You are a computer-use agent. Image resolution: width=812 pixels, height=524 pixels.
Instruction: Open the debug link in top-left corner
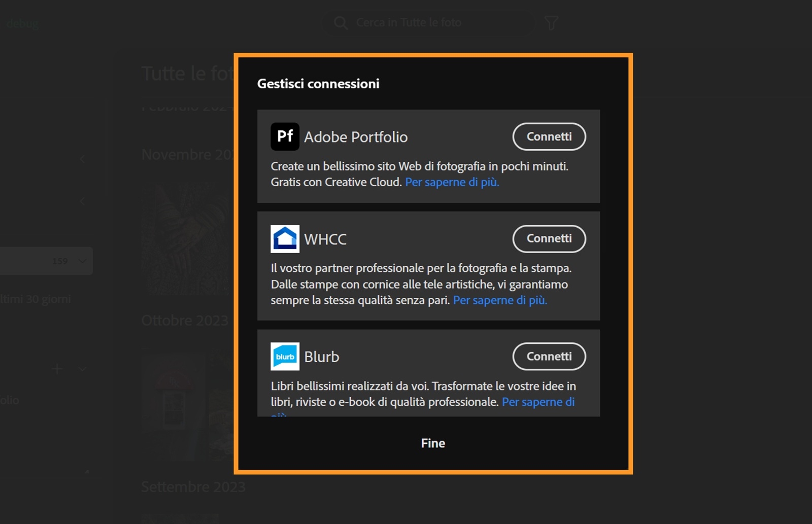coord(22,23)
